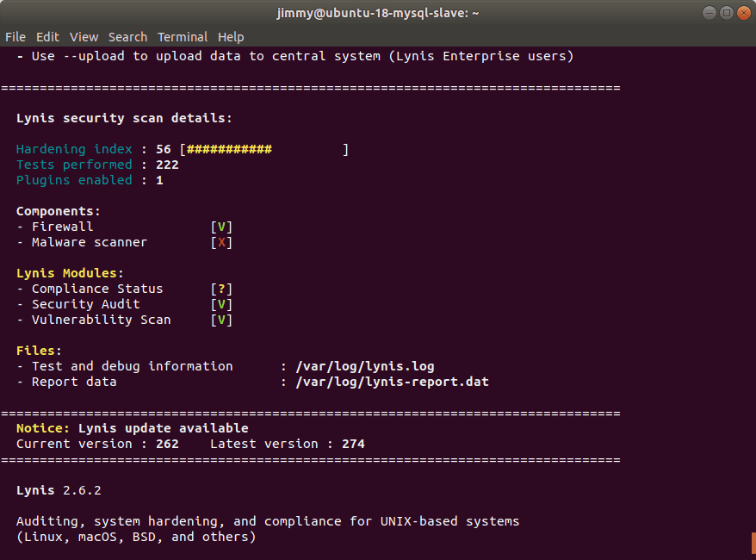Image resolution: width=756 pixels, height=560 pixels.
Task: Click the latest version number "274"
Action: pyautogui.click(x=353, y=444)
